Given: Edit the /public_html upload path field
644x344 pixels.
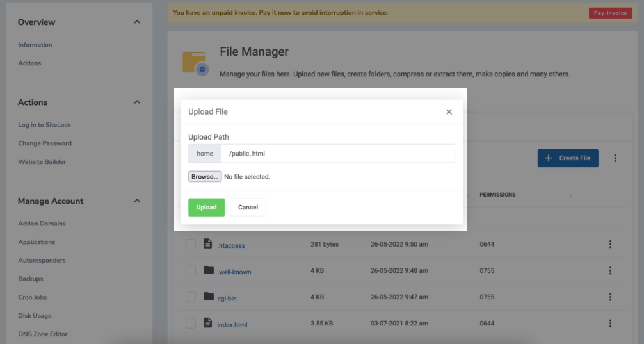Looking at the screenshot, I should pyautogui.click(x=338, y=154).
